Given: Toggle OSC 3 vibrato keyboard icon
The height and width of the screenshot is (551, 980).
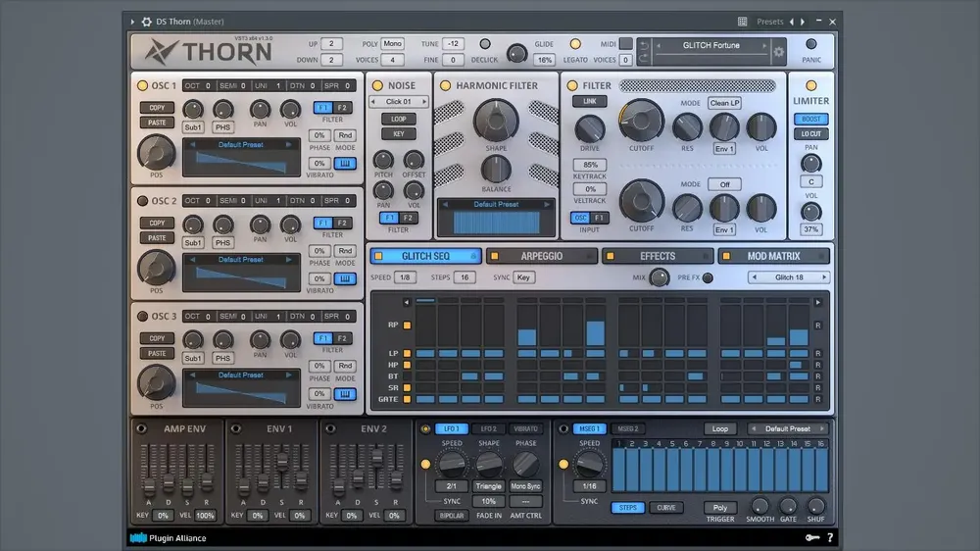Looking at the screenshot, I should point(344,394).
